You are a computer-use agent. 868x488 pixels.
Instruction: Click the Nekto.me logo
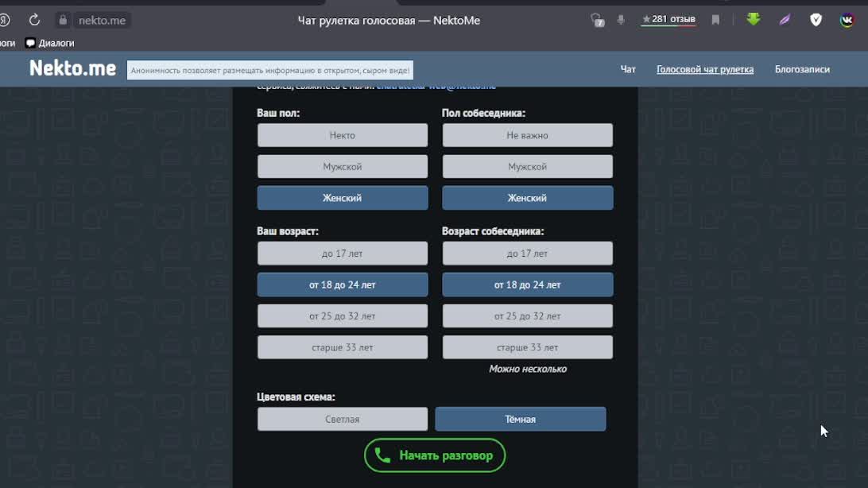[x=72, y=68]
